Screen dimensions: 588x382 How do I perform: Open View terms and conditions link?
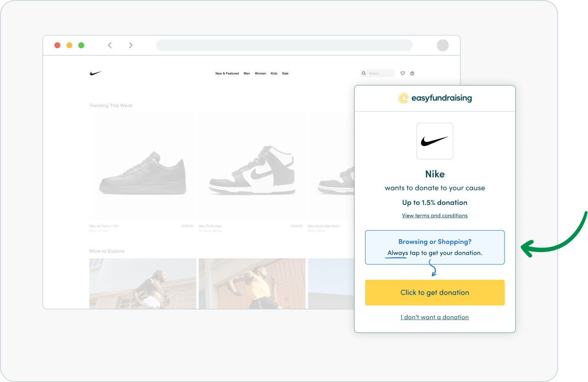(435, 216)
